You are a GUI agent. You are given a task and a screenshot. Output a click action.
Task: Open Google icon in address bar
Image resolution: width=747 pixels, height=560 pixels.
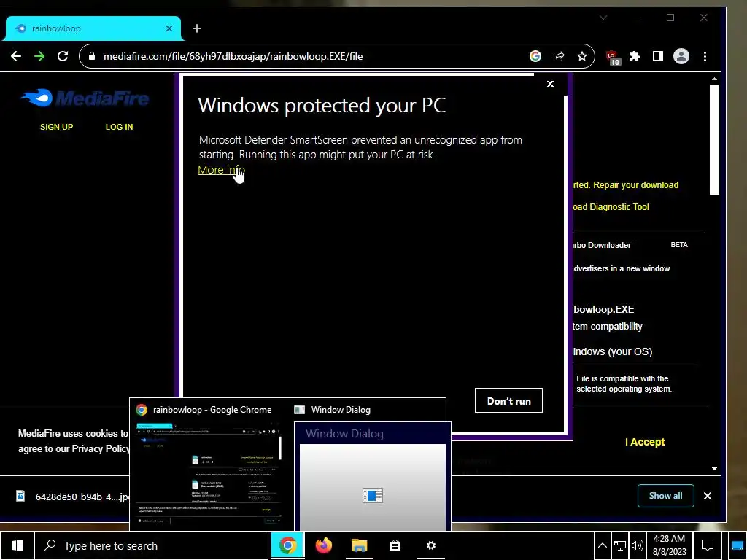click(x=535, y=56)
